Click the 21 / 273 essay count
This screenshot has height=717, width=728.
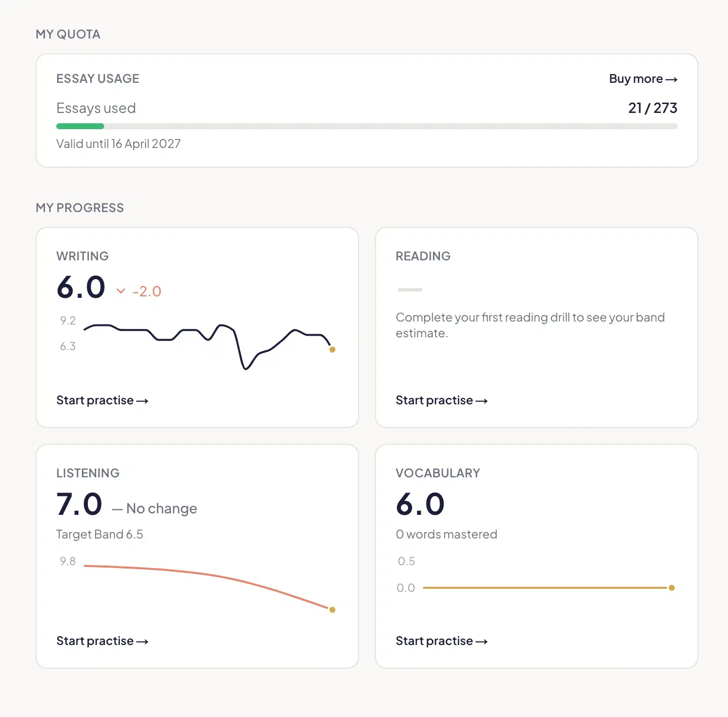[653, 108]
